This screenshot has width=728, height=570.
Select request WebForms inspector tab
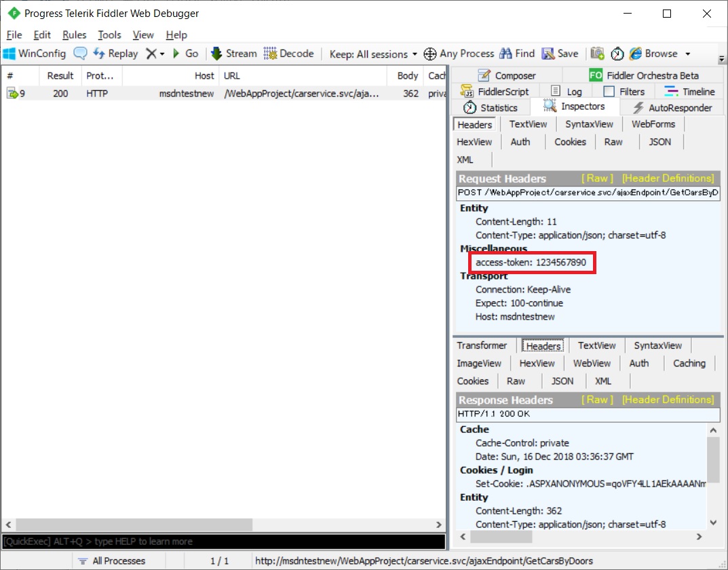[x=653, y=124]
